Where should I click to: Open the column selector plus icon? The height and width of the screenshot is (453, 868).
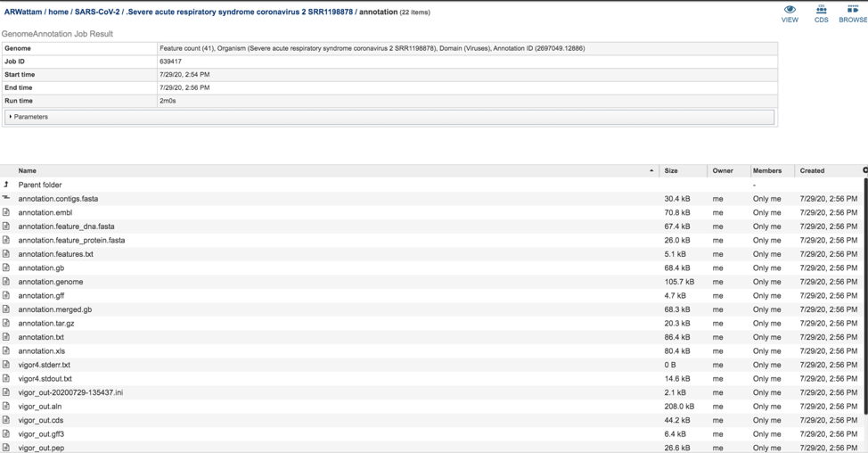coord(864,170)
